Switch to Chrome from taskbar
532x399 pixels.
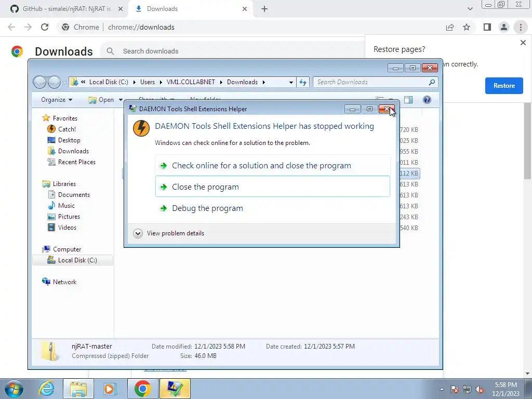142,389
